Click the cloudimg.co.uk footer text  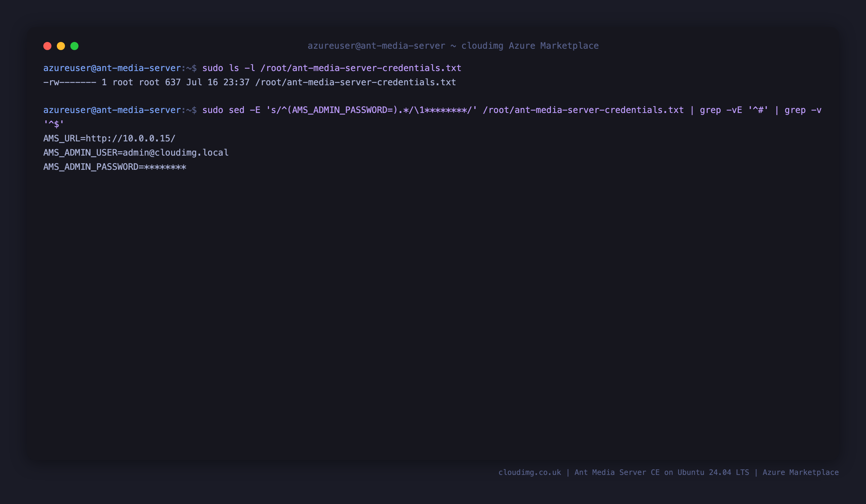[529, 473]
